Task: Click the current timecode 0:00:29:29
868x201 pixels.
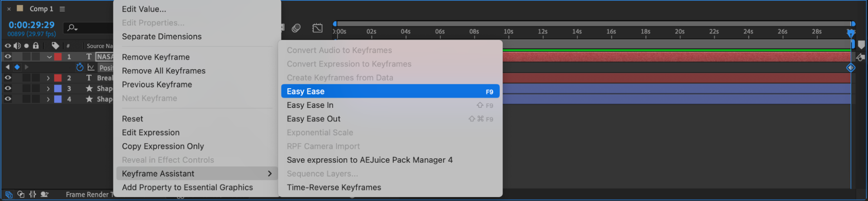Action: [32, 25]
